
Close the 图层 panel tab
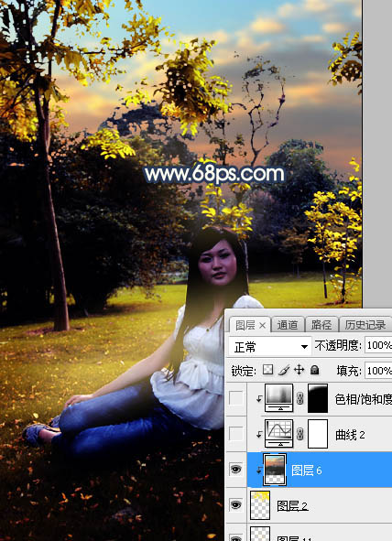262,325
